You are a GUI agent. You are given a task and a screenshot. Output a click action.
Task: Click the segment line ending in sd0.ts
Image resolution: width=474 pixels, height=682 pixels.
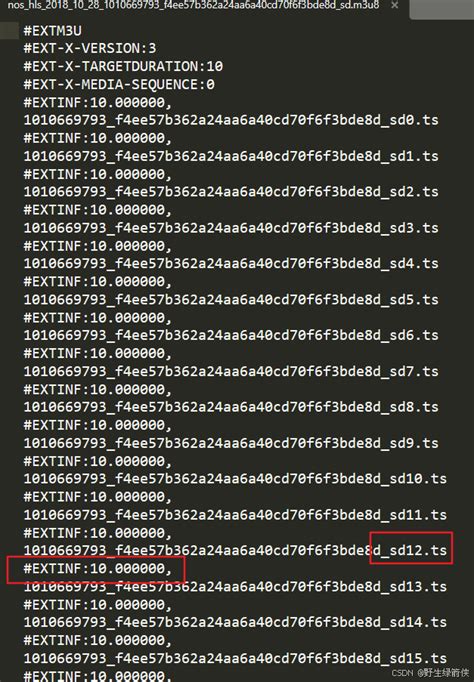(x=231, y=120)
